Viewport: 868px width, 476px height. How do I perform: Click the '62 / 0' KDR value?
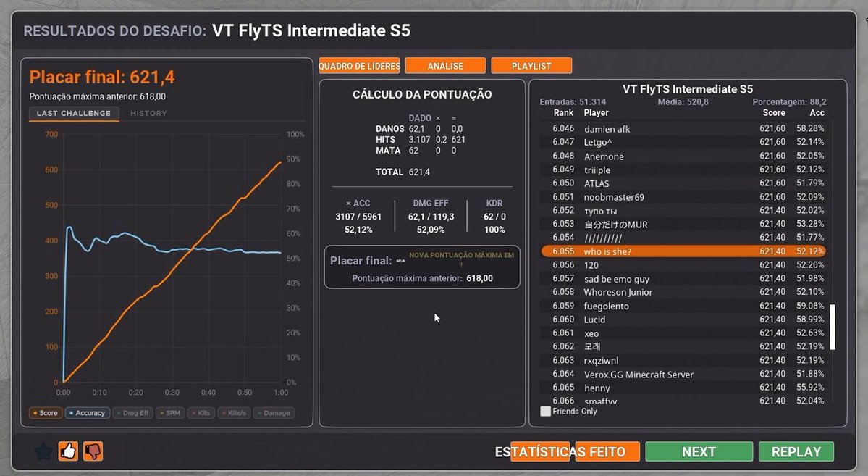click(x=494, y=217)
